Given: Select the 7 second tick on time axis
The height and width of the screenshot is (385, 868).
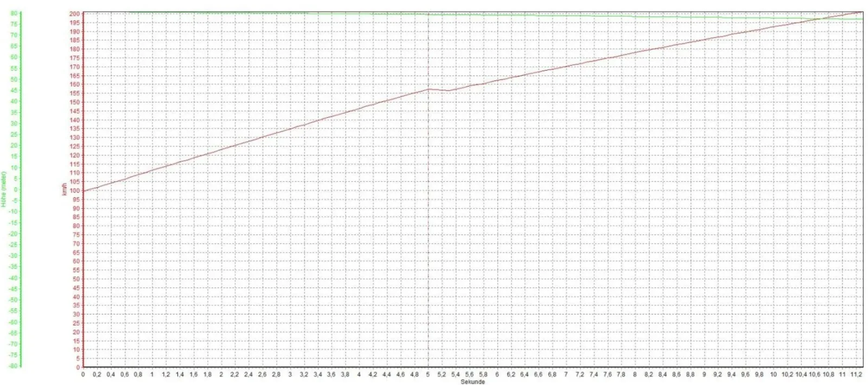Looking at the screenshot, I should pos(566,374).
